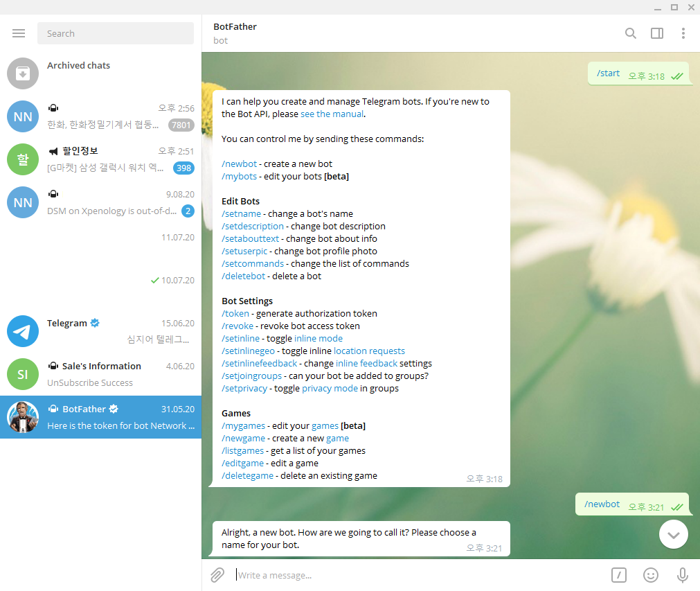The width and height of the screenshot is (700, 591).
Task: Open Sale's Information bot chat
Action: 101,374
